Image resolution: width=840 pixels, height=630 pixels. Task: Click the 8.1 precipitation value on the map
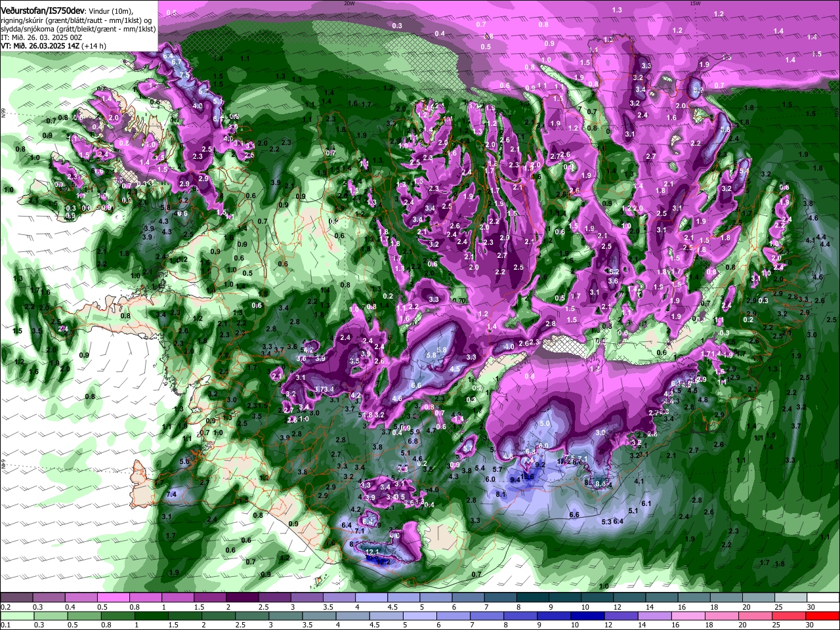pyautogui.click(x=500, y=493)
